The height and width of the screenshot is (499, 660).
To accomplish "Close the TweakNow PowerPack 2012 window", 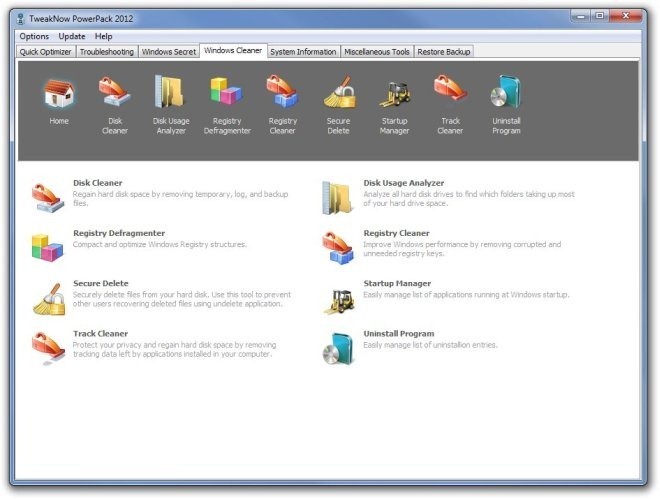I will [x=626, y=16].
